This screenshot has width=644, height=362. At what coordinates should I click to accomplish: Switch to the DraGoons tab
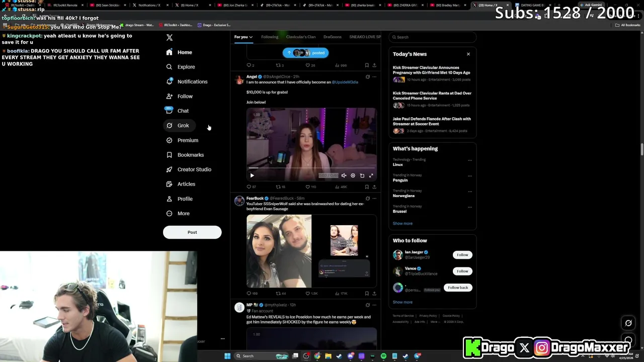click(333, 37)
